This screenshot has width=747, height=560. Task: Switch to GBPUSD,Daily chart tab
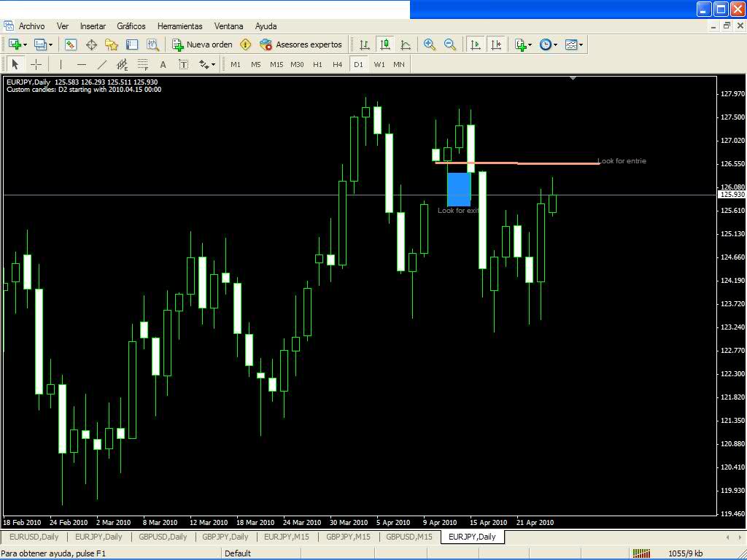tap(163, 537)
